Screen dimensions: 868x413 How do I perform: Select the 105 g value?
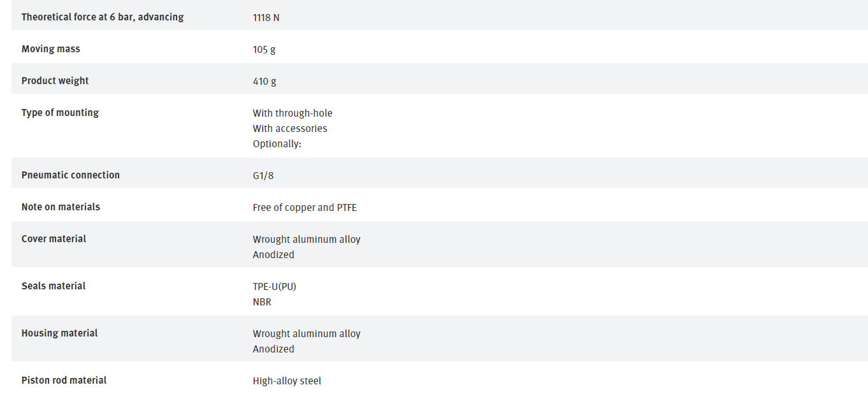[264, 50]
